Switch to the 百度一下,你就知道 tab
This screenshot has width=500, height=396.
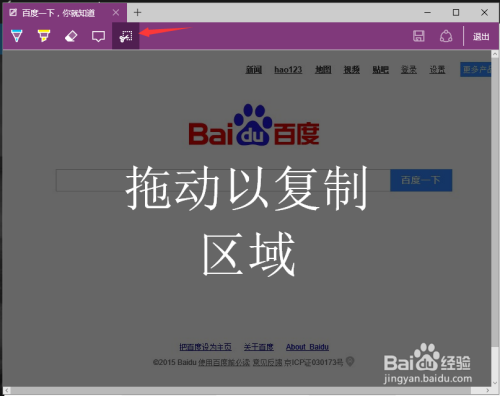58,13
